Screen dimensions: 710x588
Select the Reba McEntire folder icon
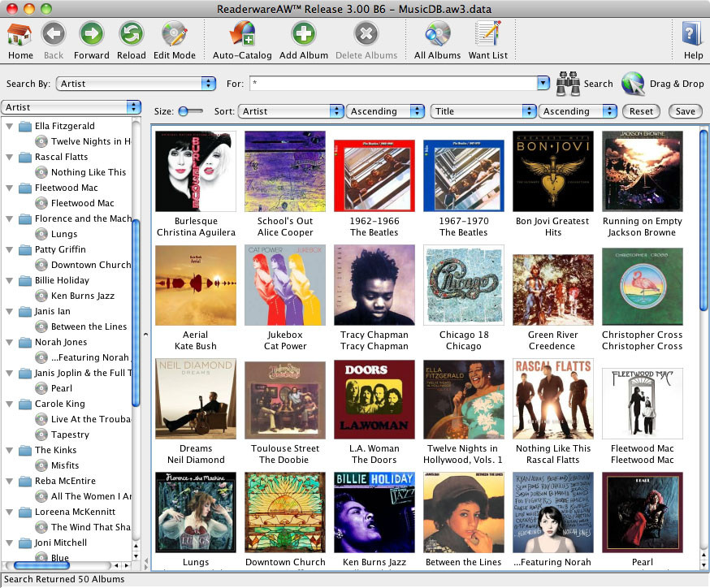(x=25, y=481)
